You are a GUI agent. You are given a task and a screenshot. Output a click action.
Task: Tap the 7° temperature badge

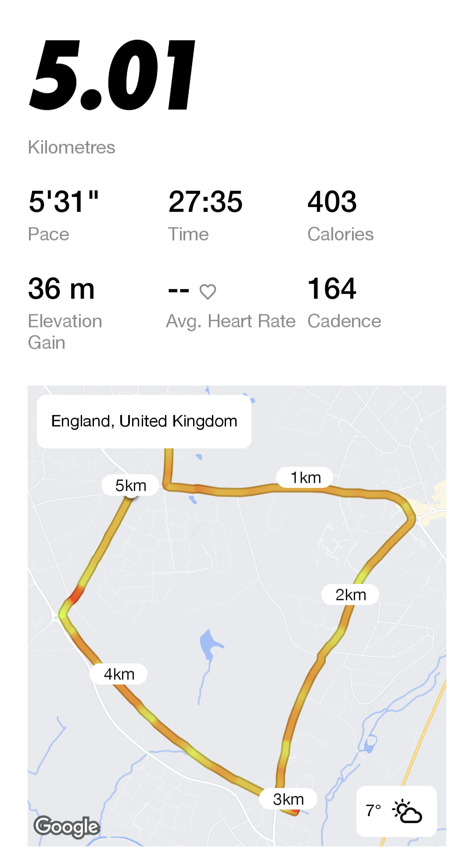373,811
